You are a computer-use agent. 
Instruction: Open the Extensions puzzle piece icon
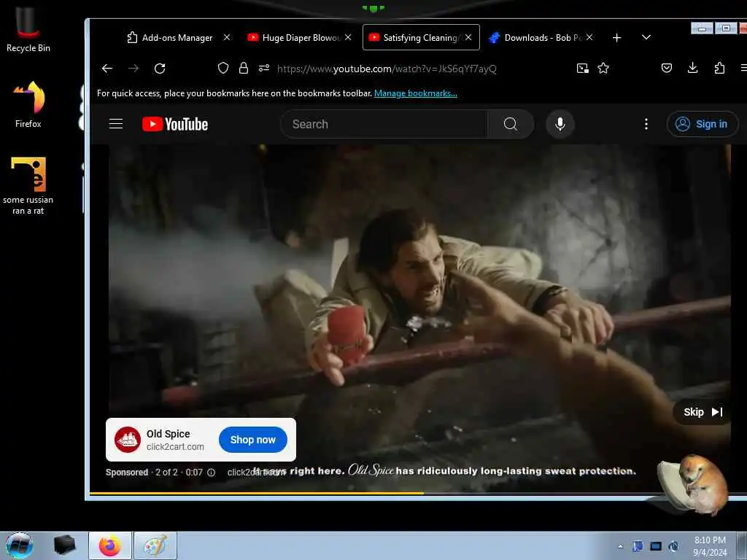[719, 68]
